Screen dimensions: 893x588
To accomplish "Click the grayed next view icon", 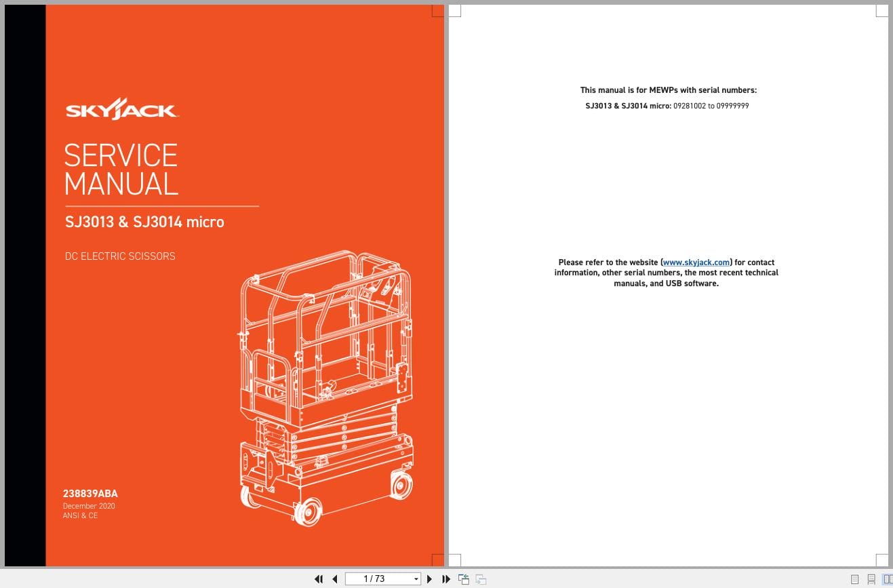I will [480, 579].
